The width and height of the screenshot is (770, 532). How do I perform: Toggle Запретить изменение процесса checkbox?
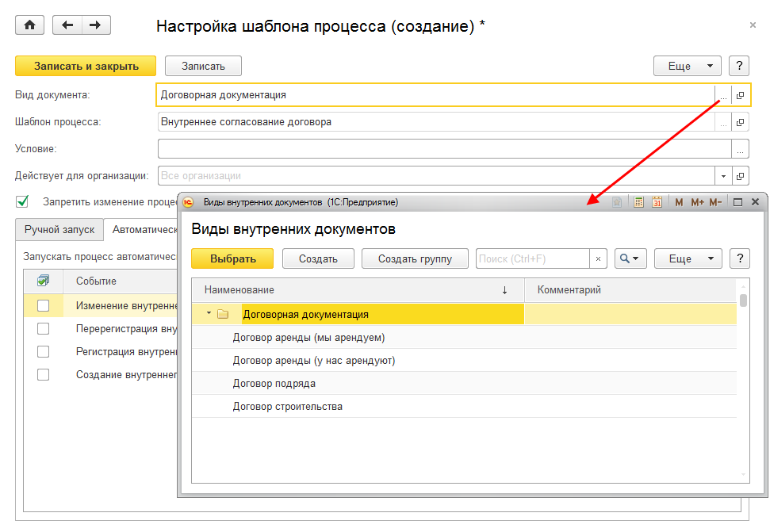[x=22, y=201]
